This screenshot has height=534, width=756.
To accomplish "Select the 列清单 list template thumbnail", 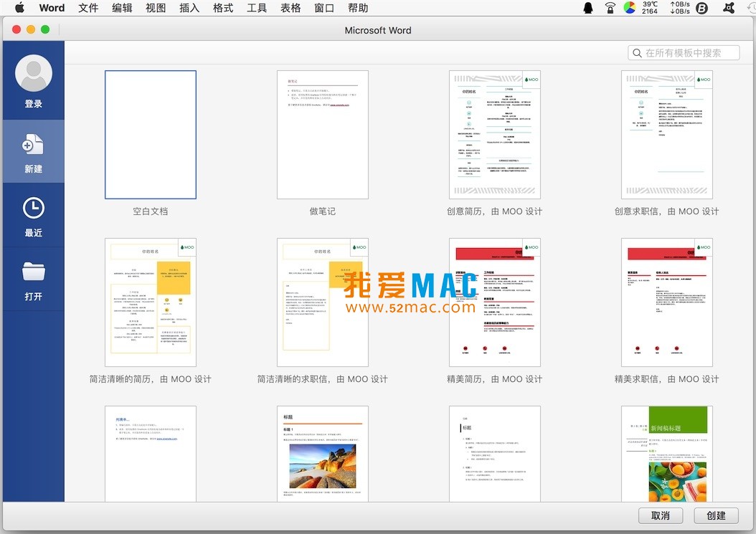I will click(x=151, y=454).
